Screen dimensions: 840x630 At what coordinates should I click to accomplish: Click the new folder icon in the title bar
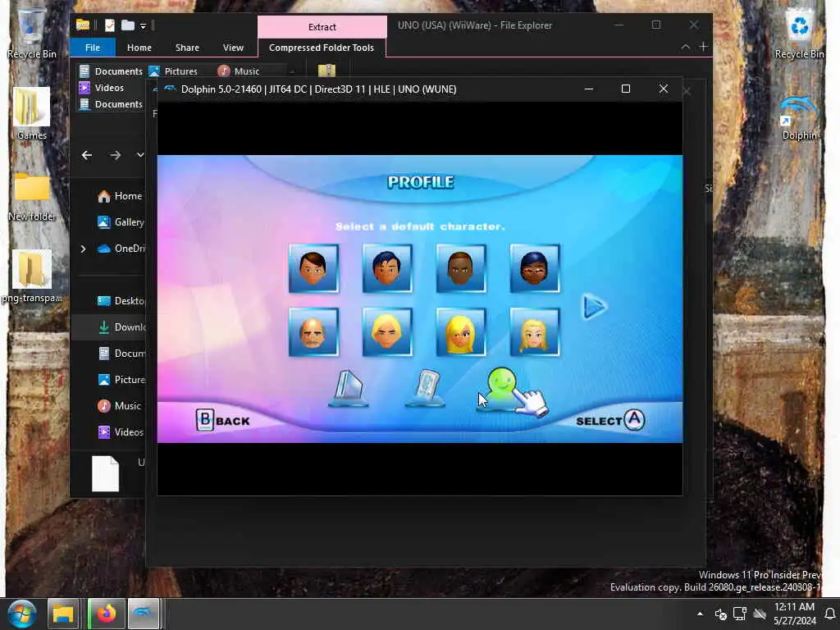pos(127,25)
